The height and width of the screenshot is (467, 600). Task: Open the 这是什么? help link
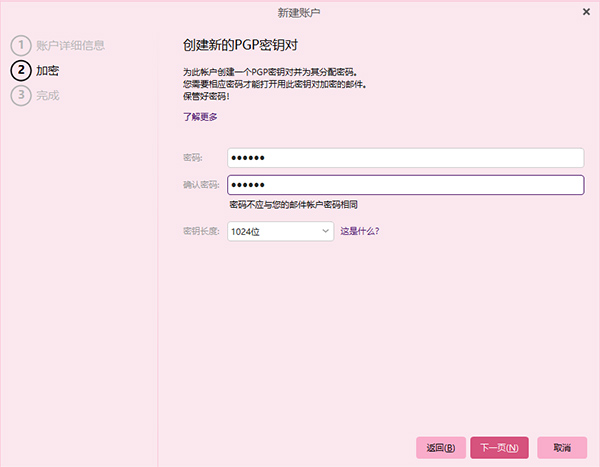click(360, 231)
